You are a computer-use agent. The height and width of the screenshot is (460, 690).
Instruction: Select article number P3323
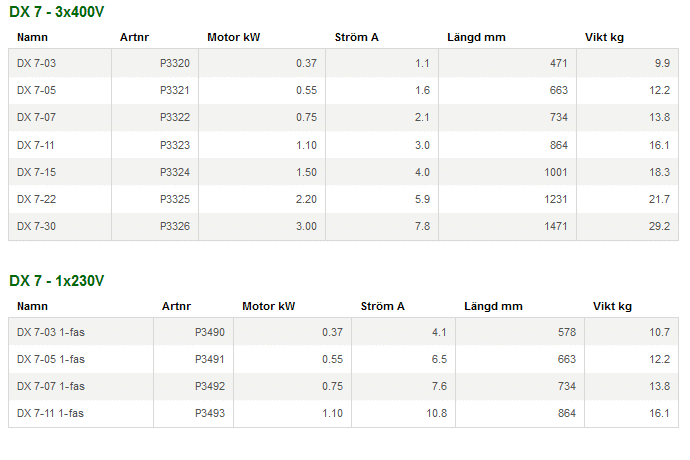pos(174,145)
